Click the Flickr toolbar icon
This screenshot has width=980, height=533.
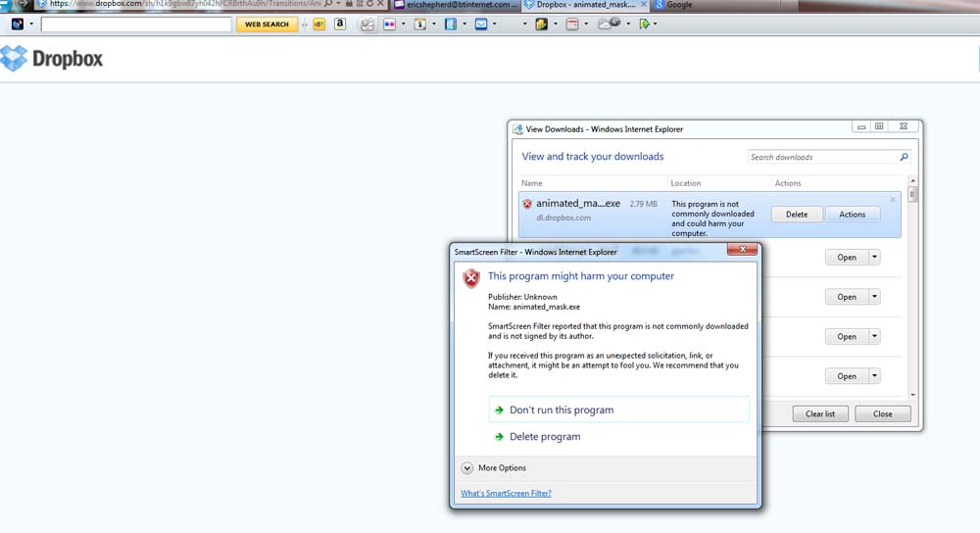(x=389, y=24)
